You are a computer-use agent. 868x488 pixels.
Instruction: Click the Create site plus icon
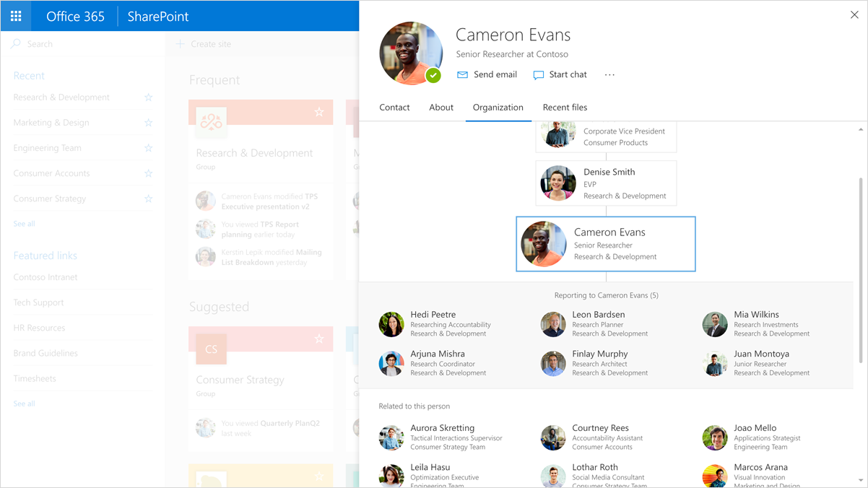coord(181,44)
